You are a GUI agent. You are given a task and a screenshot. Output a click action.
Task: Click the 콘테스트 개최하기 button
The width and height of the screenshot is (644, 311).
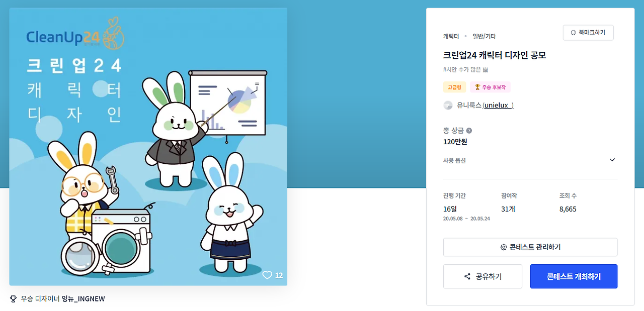pos(574,277)
